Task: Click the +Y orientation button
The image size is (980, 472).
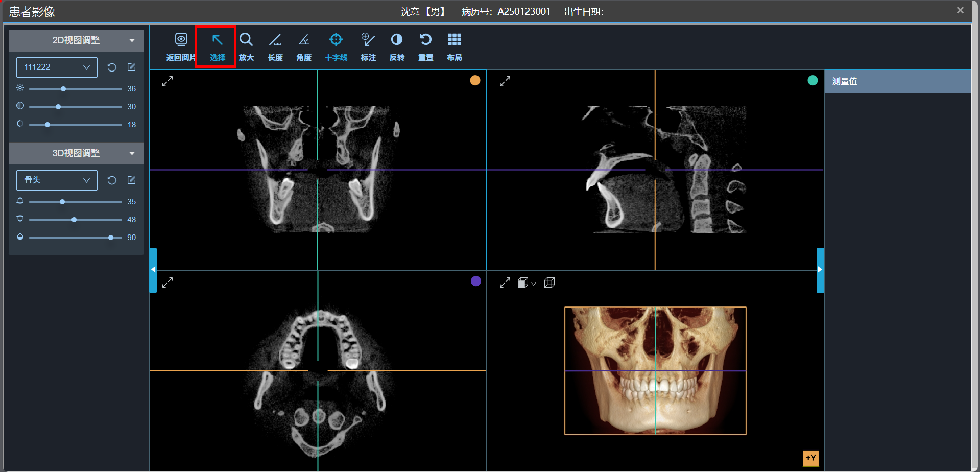Action: (810, 458)
